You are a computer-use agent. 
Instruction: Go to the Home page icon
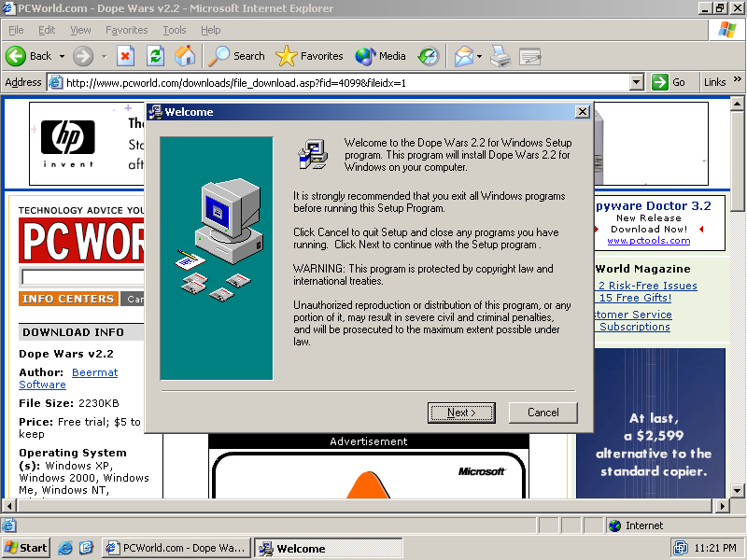(185, 56)
